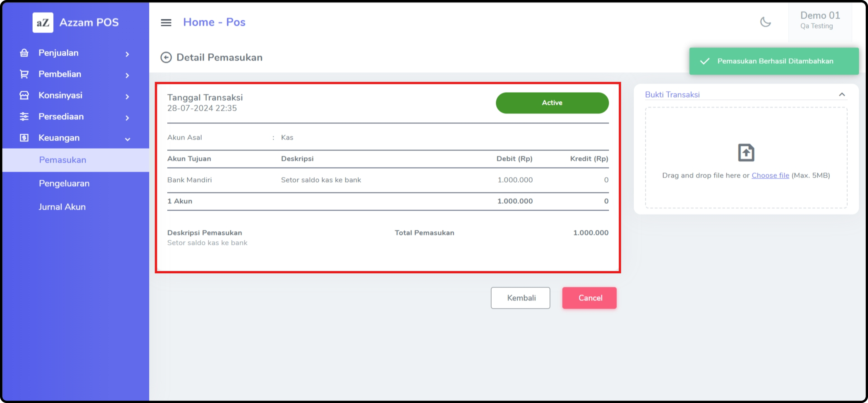
Task: Expand the Pembelian menu chevron
Action: click(x=127, y=75)
